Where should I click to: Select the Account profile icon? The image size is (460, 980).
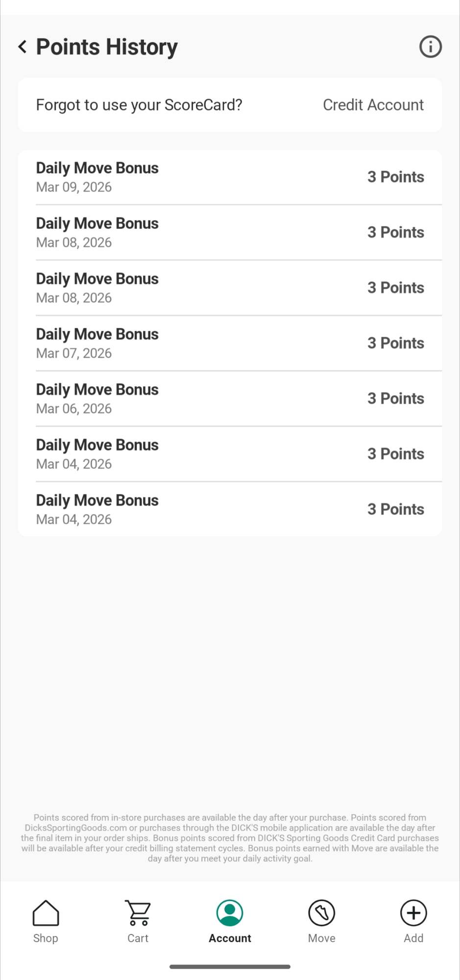230,913
